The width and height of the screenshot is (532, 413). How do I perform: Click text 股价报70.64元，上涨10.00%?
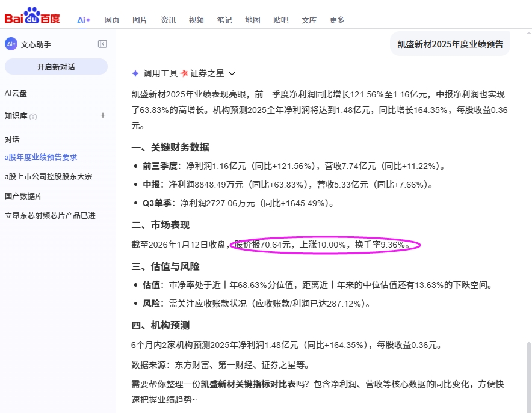click(291, 245)
